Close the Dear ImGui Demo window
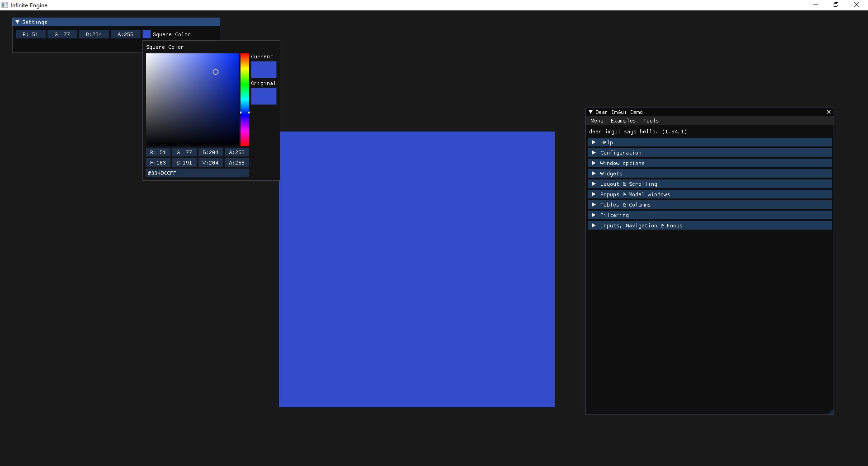Image resolution: width=868 pixels, height=466 pixels. tap(829, 112)
